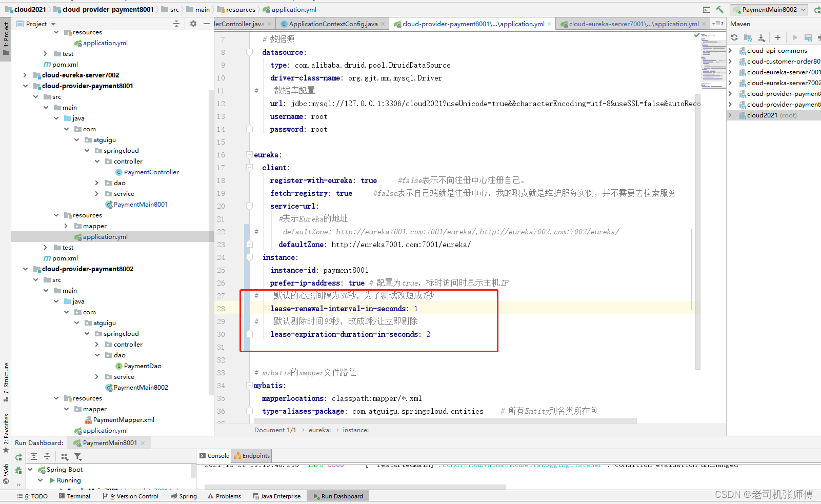Click the green inspection checkmark in editor
The width and height of the screenshot is (821, 504).
(x=696, y=35)
